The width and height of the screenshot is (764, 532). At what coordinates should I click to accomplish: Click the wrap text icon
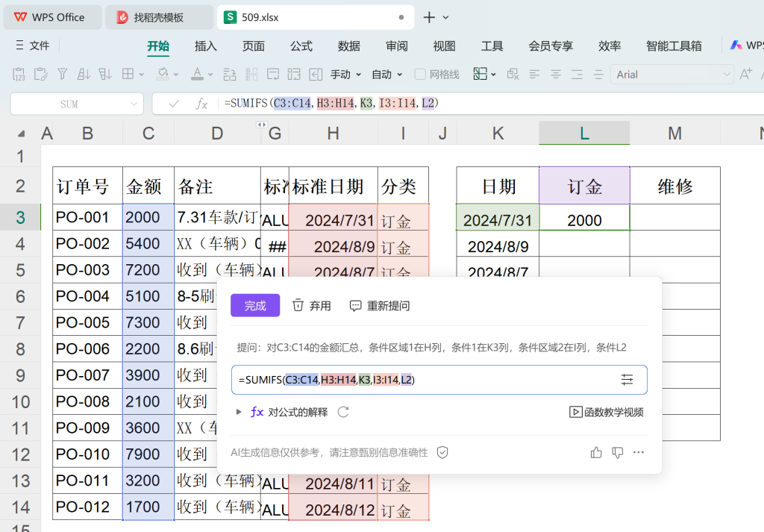click(273, 74)
